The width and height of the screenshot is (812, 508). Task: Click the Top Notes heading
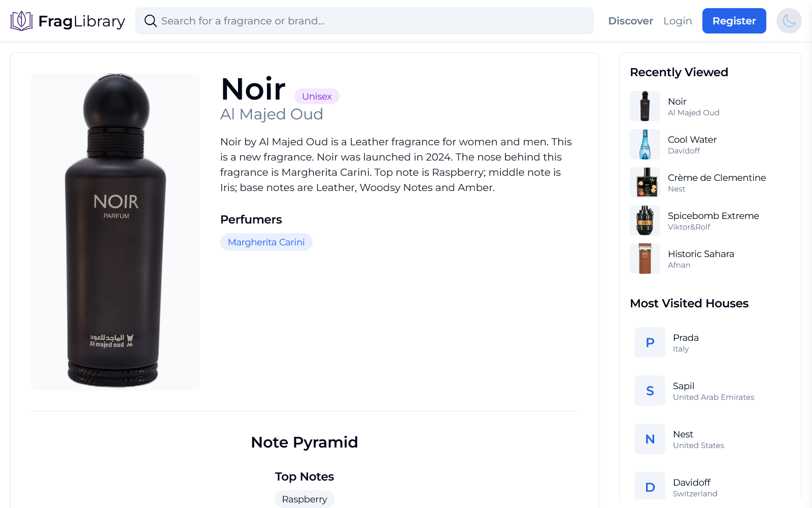click(304, 477)
